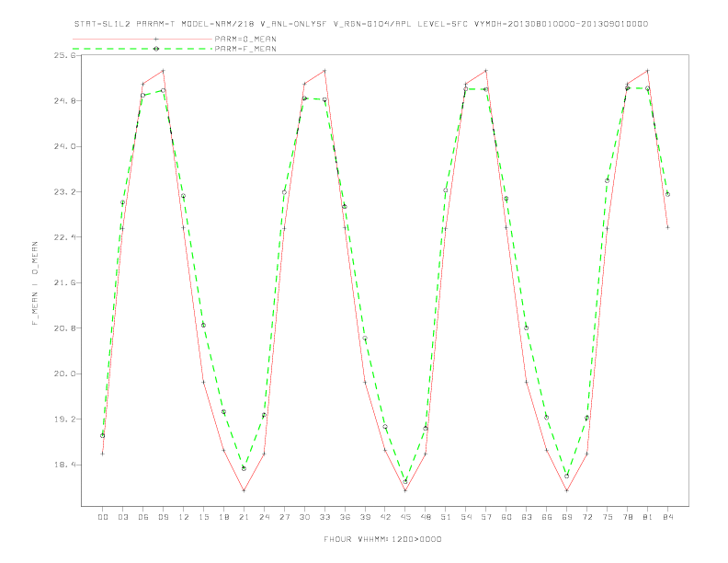Click the red O_MEAN data point at hour 84

[667, 227]
